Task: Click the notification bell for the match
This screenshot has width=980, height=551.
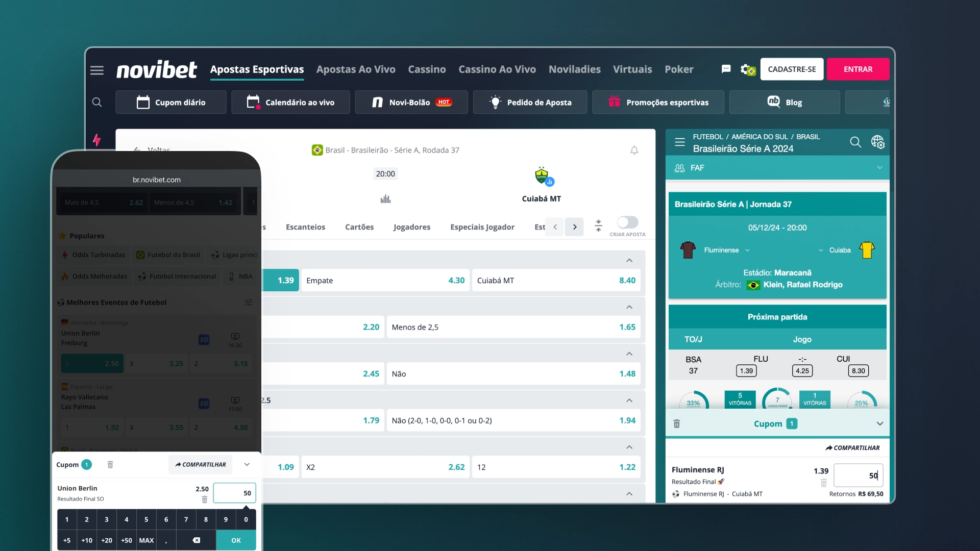Action: click(x=634, y=150)
